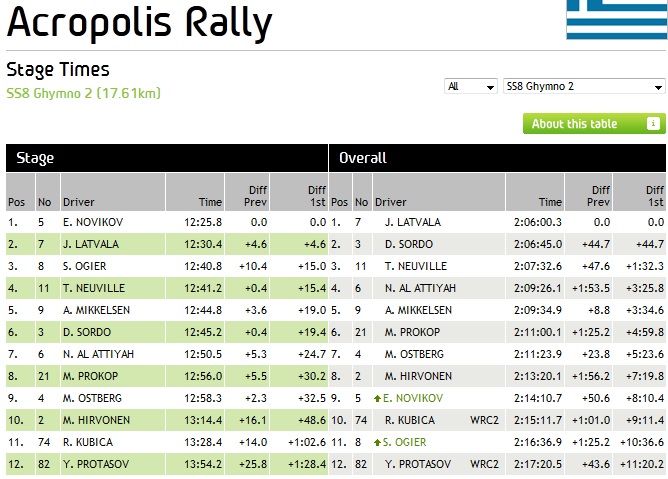Click green arrow beside E. Novikov in Overall
668x479 pixels.
coord(378,398)
